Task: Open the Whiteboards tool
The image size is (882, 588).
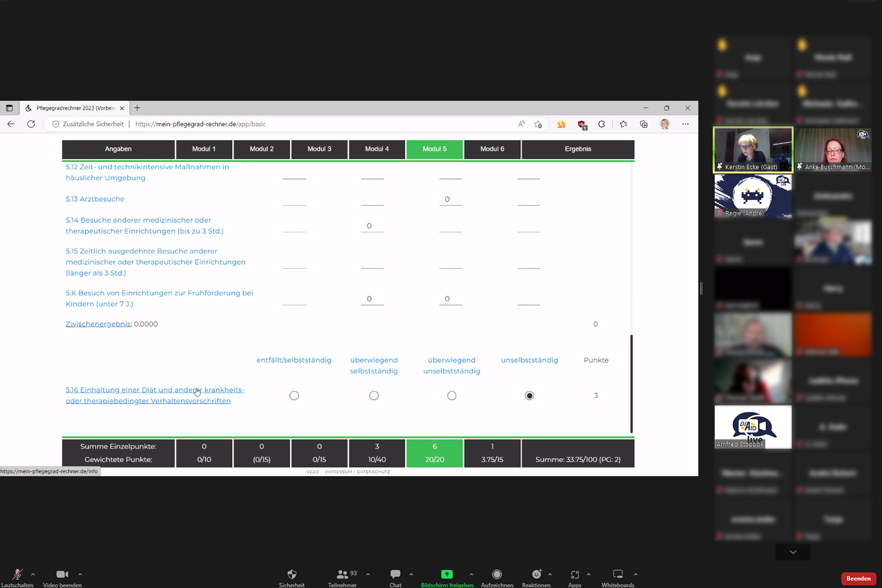Action: pos(617,574)
